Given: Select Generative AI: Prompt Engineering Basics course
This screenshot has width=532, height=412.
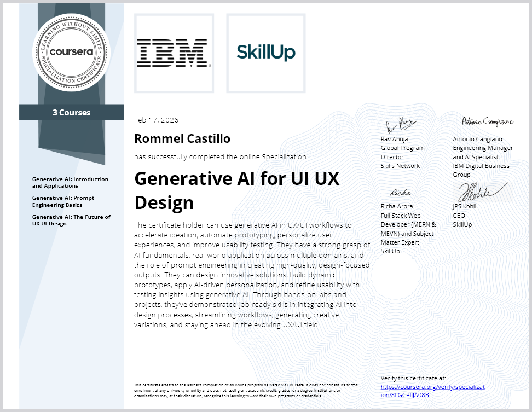Looking at the screenshot, I should [65, 201].
